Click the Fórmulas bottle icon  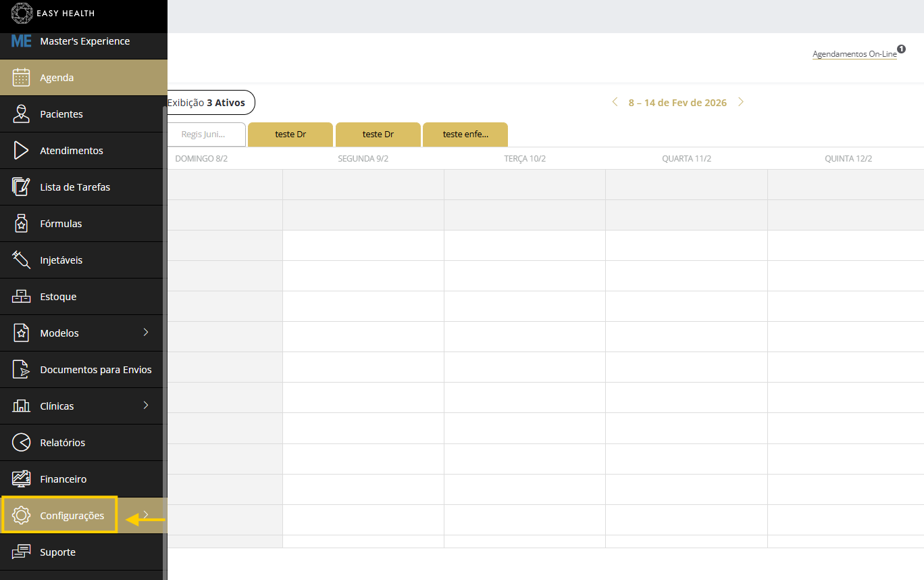[x=21, y=224]
